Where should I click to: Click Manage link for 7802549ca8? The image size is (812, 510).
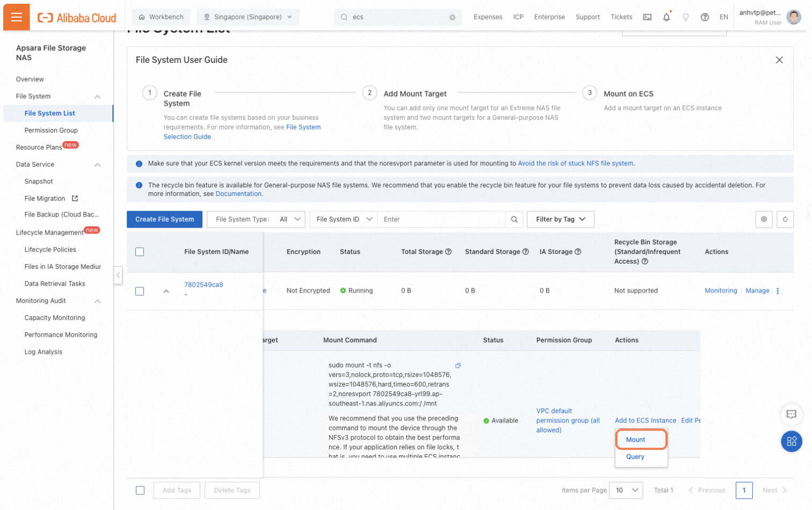click(757, 290)
